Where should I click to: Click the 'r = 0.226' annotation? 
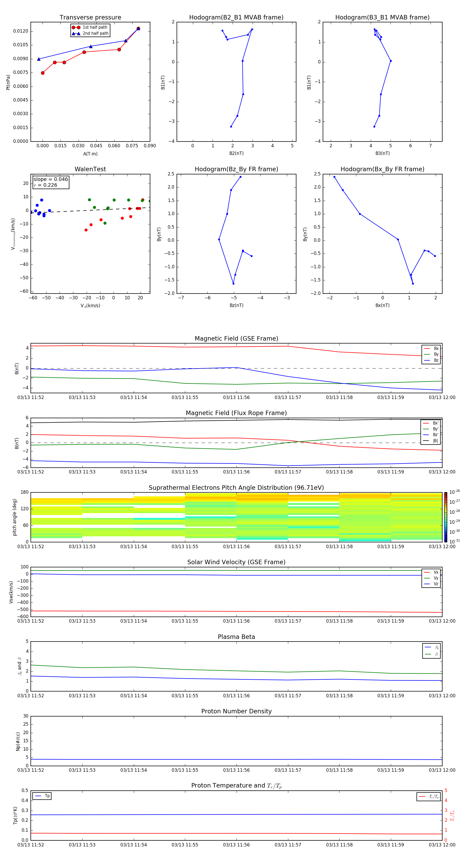pyautogui.click(x=45, y=185)
